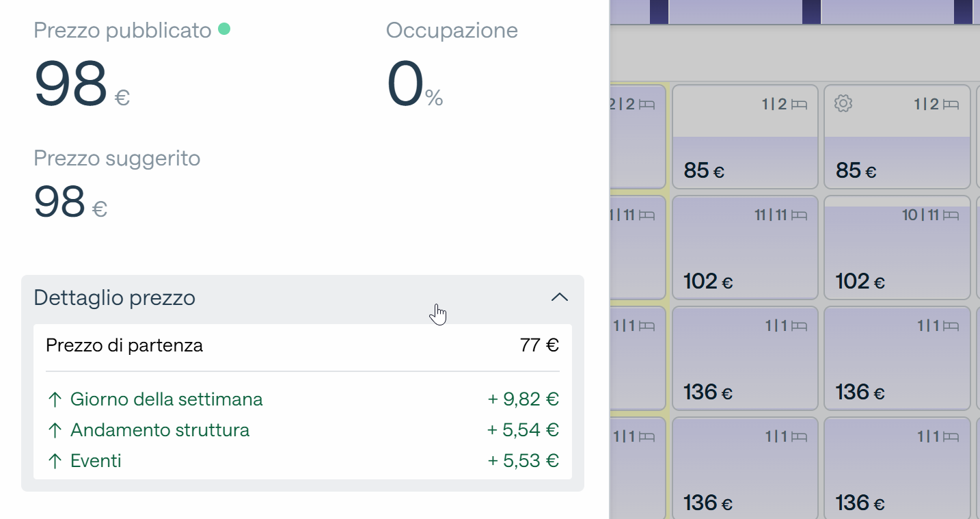Click the bed icon next to 11|11
Image resolution: width=980 pixels, height=519 pixels.
799,215
